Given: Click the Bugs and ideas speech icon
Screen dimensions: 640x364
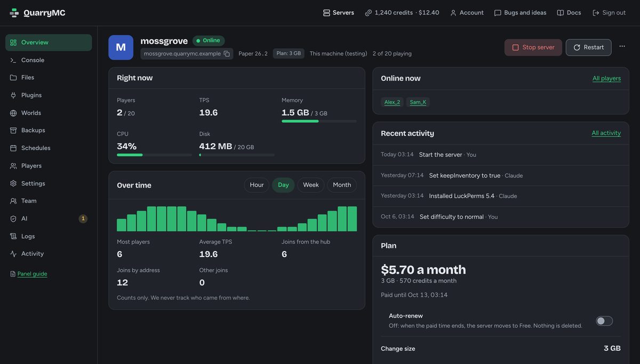Looking at the screenshot, I should pyautogui.click(x=498, y=13).
